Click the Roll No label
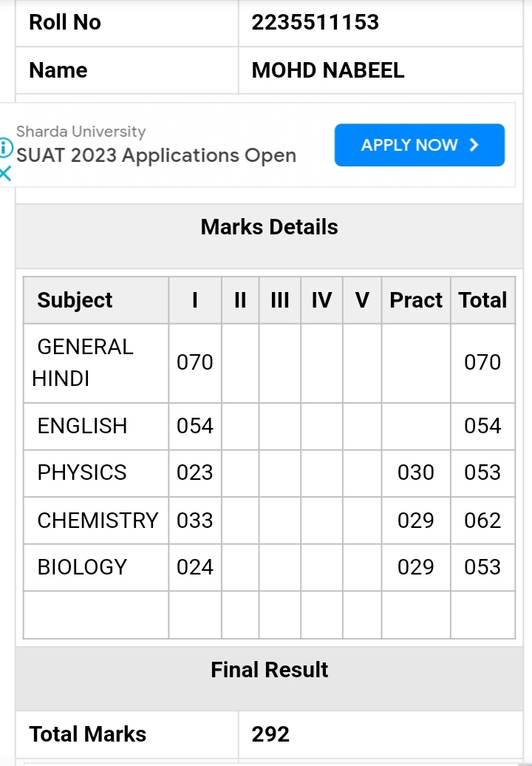Image resolution: width=532 pixels, height=766 pixels. point(65,22)
